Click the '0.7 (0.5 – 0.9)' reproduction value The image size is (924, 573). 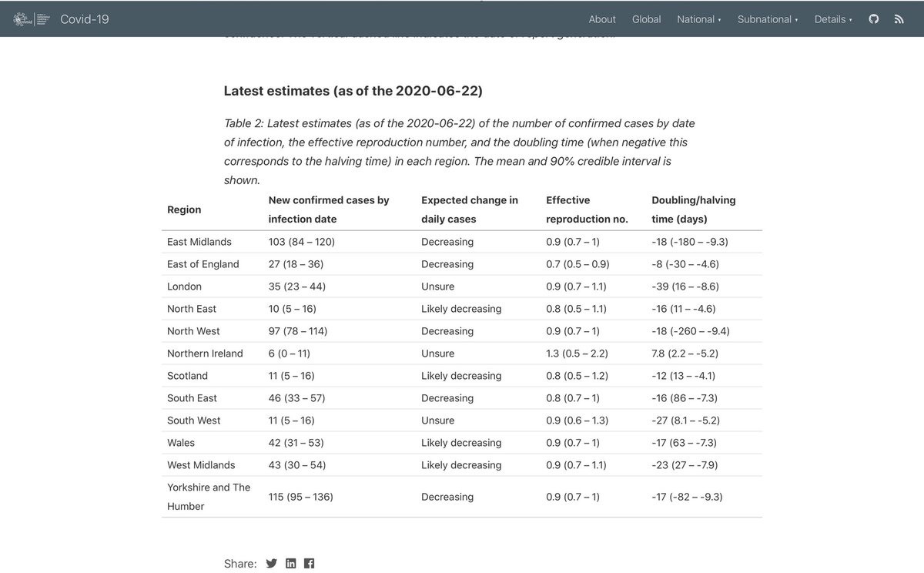pos(577,264)
